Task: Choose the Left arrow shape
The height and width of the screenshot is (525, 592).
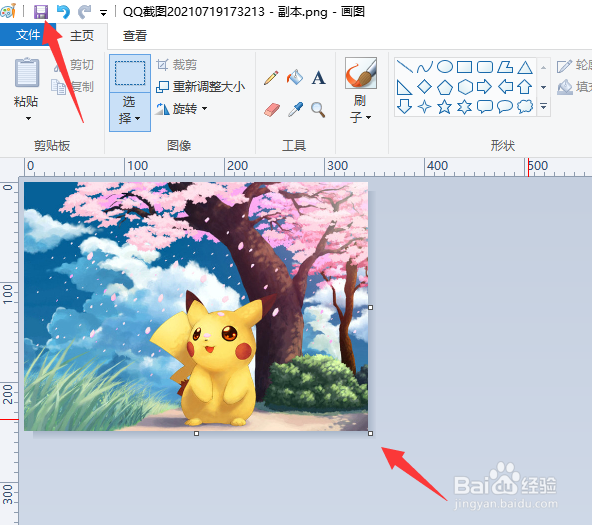Action: coord(505,87)
